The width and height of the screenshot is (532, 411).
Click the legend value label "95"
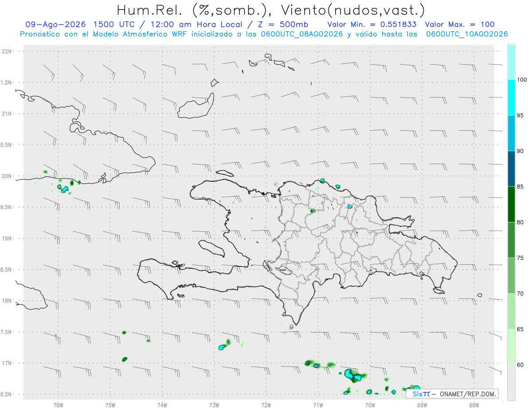click(520, 115)
